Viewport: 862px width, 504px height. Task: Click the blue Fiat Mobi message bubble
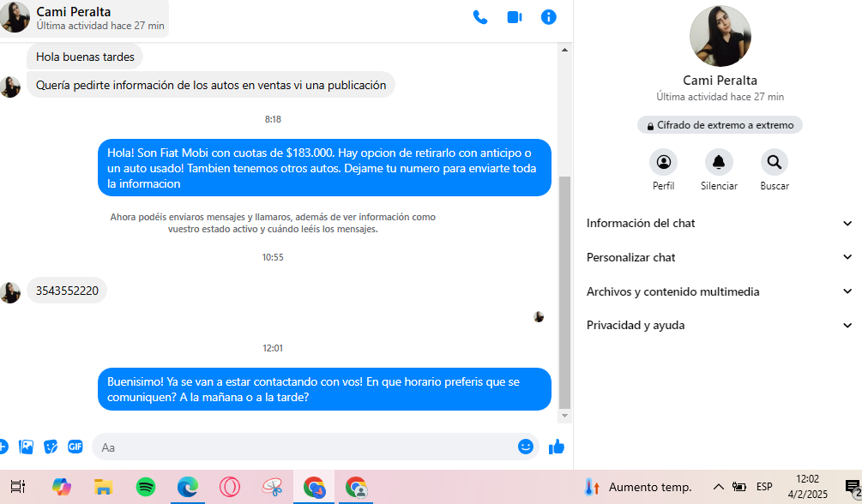[x=324, y=168]
